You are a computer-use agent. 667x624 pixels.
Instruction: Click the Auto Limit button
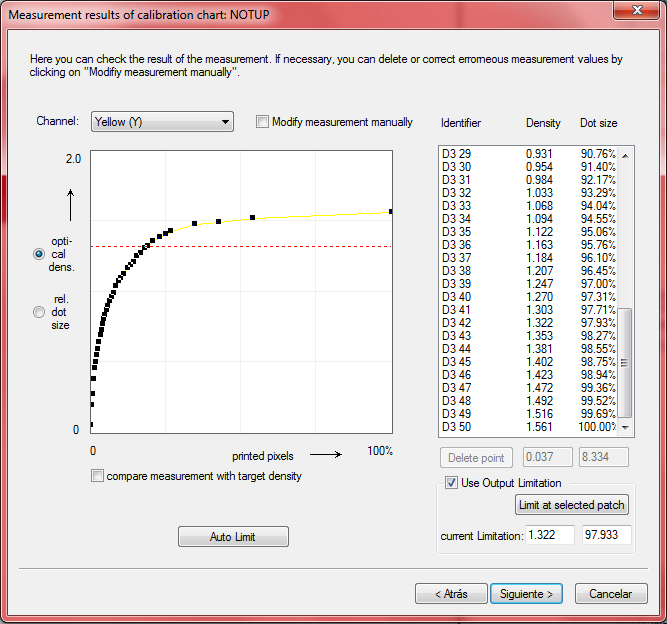click(233, 537)
